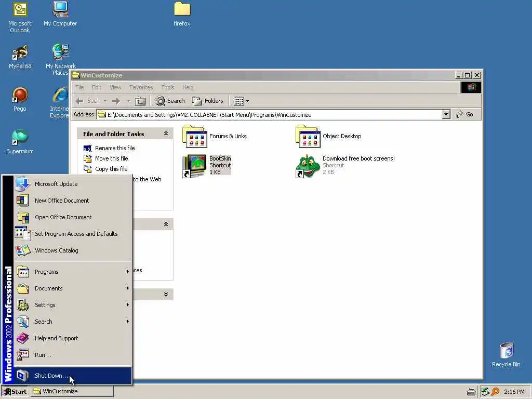The width and height of the screenshot is (532, 399).
Task: Open the Microsoft Outlook desktop icon
Action: 20,17
